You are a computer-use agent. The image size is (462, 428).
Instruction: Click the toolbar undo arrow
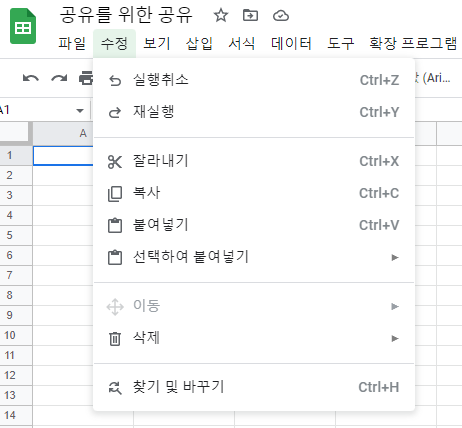[x=31, y=78]
